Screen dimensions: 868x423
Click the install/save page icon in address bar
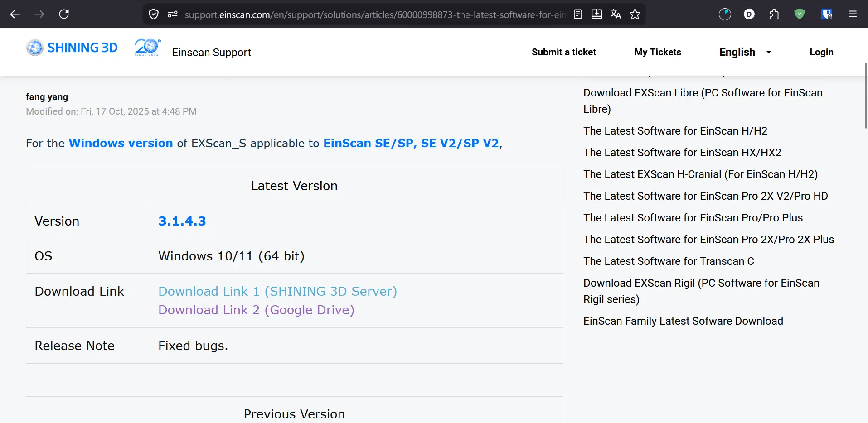pyautogui.click(x=597, y=14)
